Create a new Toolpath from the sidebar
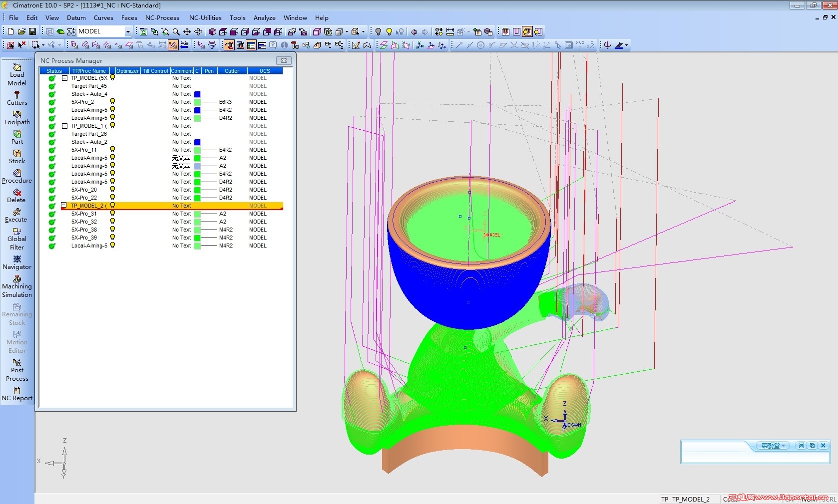Screen dimensions: 838x504 (17, 118)
